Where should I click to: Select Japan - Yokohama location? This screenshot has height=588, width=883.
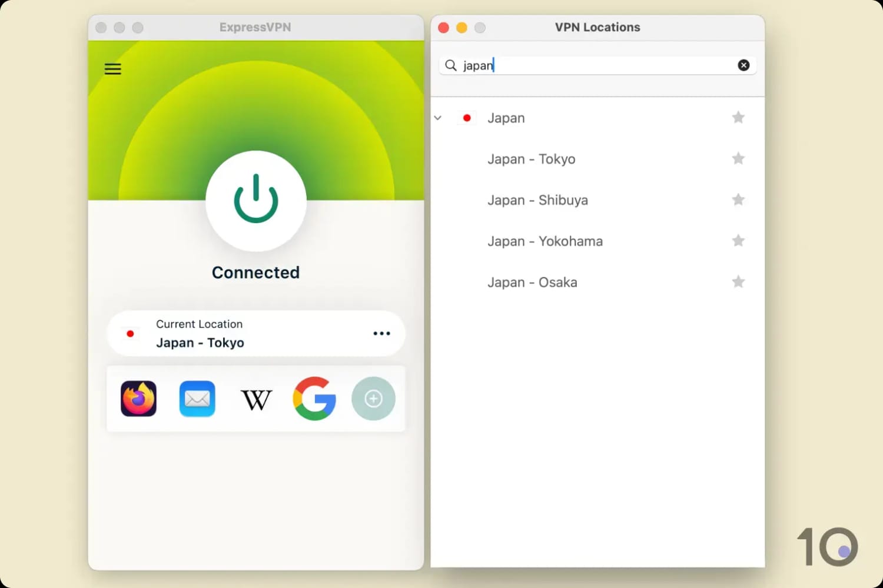[x=597, y=241]
